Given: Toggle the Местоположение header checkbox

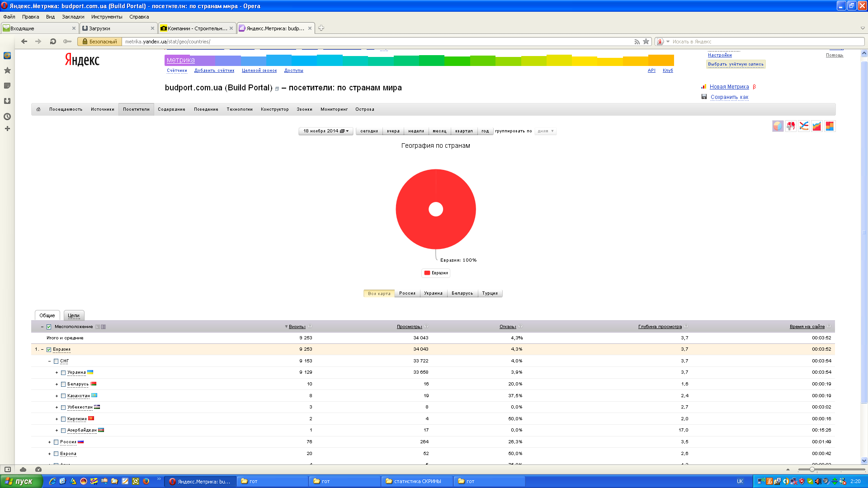Looking at the screenshot, I should (x=49, y=327).
